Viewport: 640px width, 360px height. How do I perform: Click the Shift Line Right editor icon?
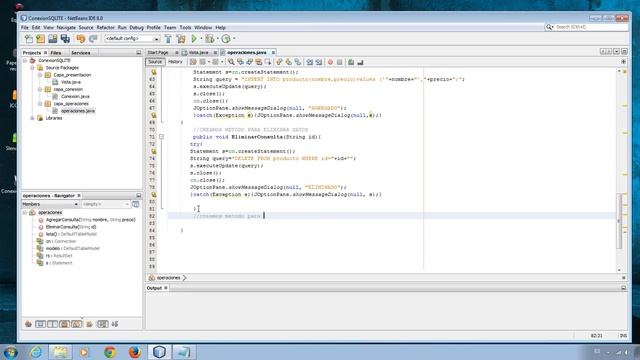tap(319, 62)
